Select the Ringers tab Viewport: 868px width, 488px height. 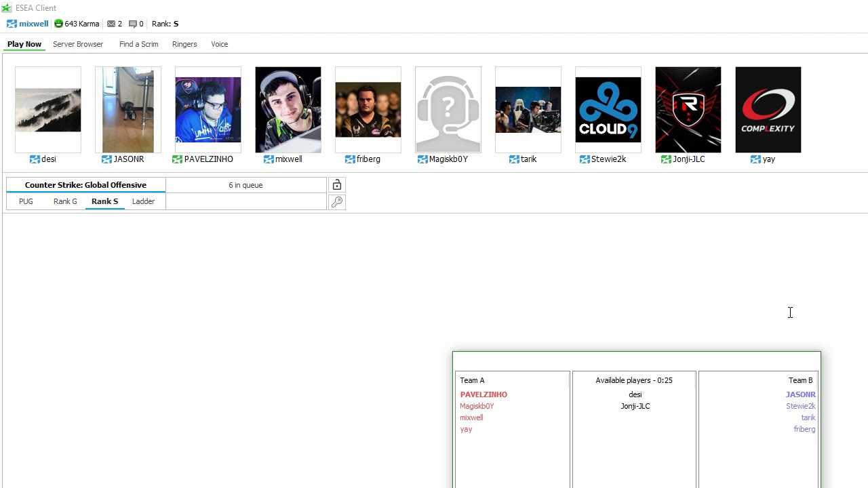[184, 44]
